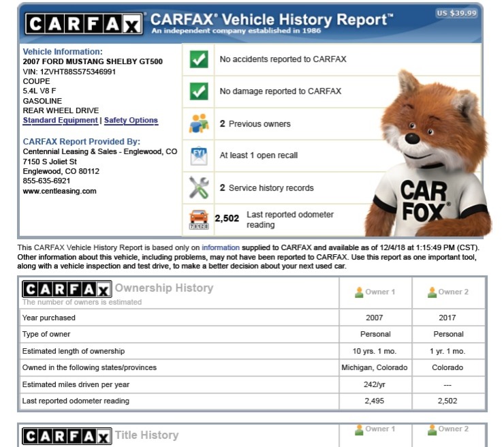Screen dimensions: 504x447
Task: Click 'The number of owners is estimated' note
Action: [82, 302]
